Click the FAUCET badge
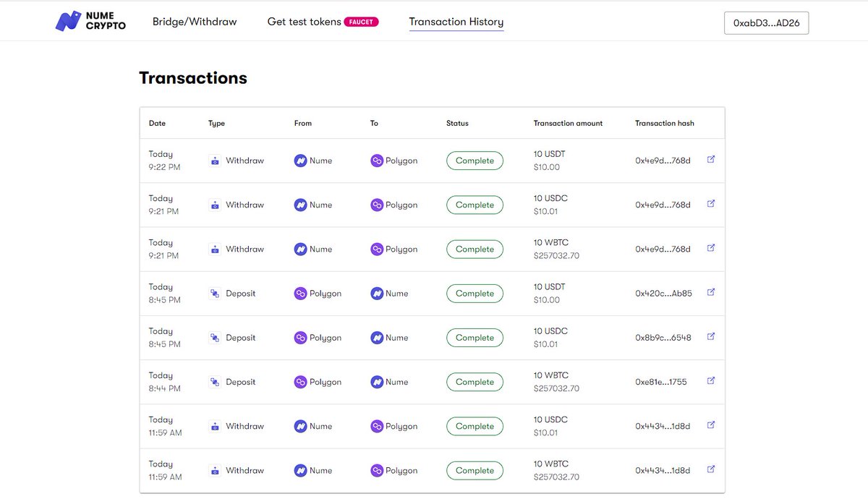The image size is (868, 499). click(361, 22)
